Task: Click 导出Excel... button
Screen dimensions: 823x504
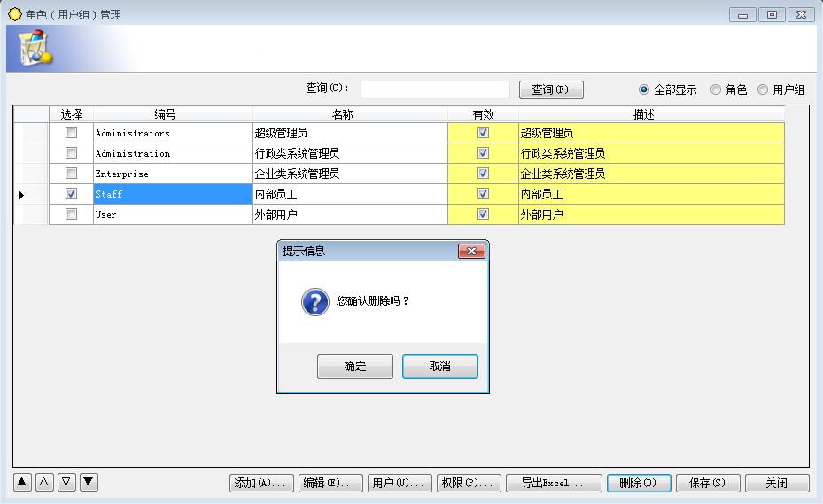Action: [554, 483]
